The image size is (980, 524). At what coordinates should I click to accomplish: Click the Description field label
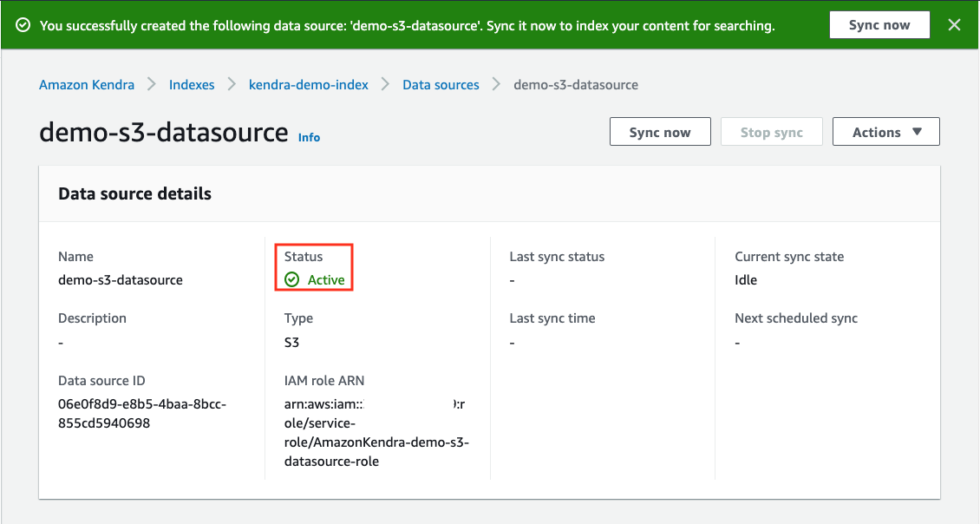tap(93, 318)
